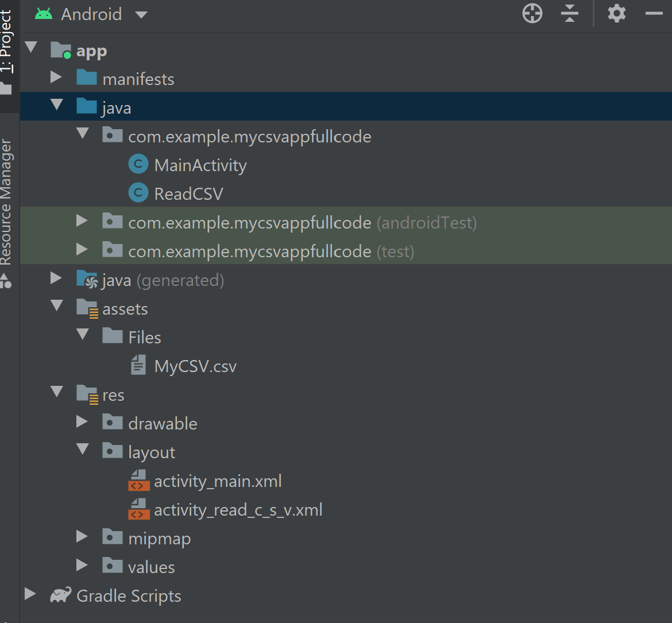The height and width of the screenshot is (623, 672).
Task: Hide the project panel with minimize icon
Action: pos(654,14)
